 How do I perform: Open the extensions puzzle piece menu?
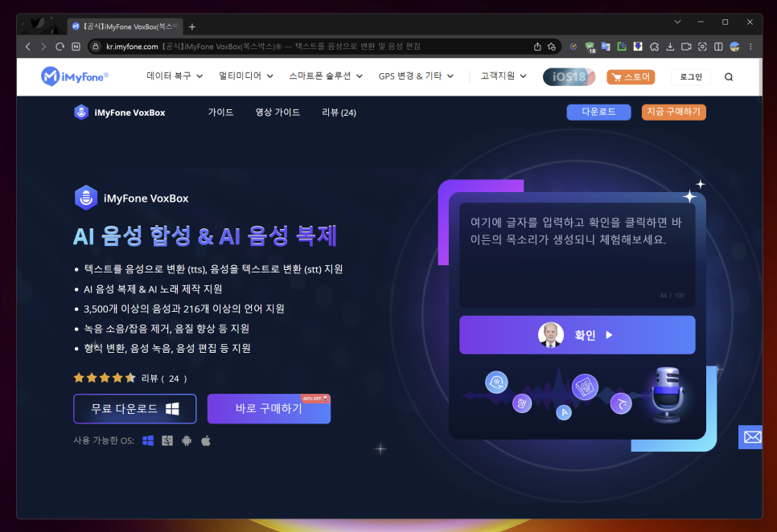pyautogui.click(x=654, y=47)
